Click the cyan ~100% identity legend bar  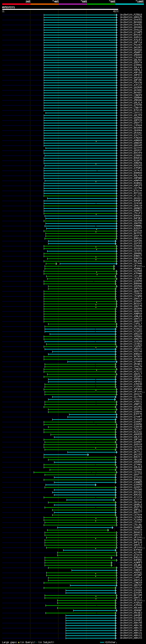(130, 4)
